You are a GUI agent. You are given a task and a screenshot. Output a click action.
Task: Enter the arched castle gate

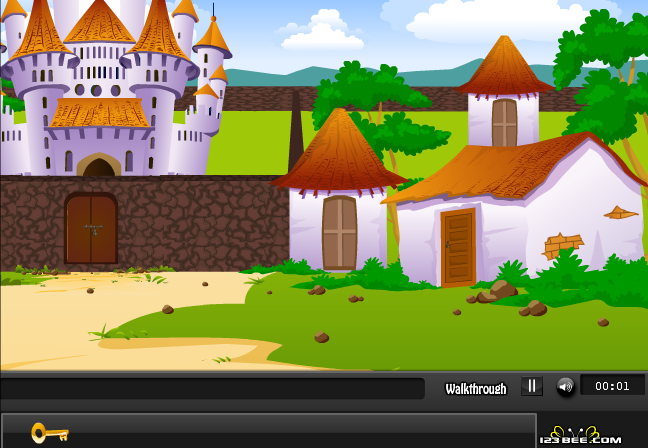click(x=99, y=165)
